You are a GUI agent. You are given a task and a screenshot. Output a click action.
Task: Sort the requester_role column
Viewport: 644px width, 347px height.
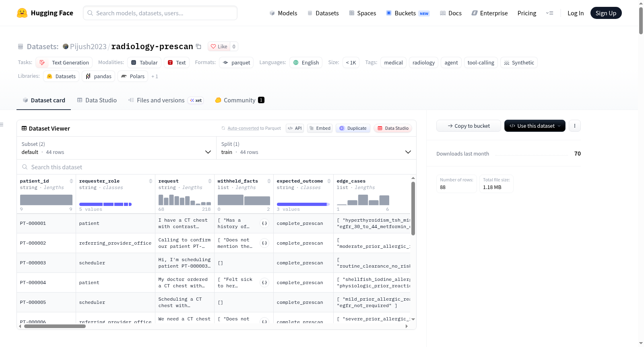(x=151, y=181)
